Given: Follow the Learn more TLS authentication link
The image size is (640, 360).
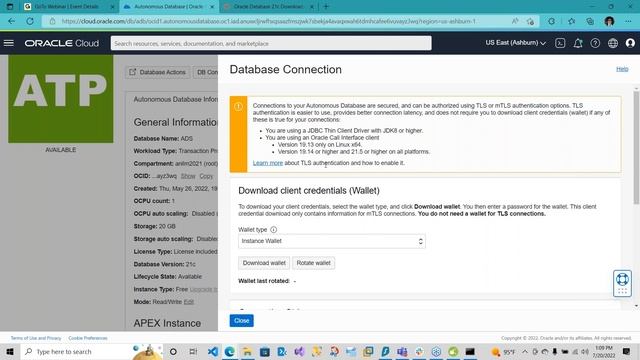Looking at the screenshot, I should coord(268,163).
